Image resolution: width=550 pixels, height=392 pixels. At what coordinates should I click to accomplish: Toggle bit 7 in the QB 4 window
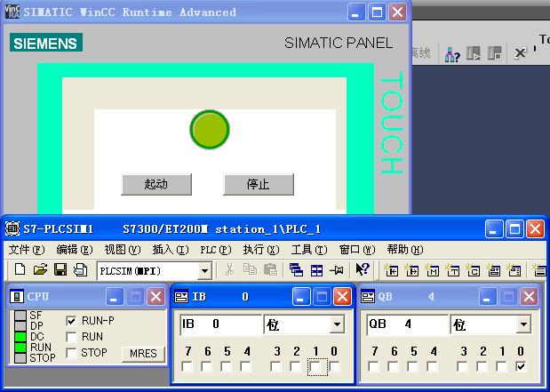373,367
